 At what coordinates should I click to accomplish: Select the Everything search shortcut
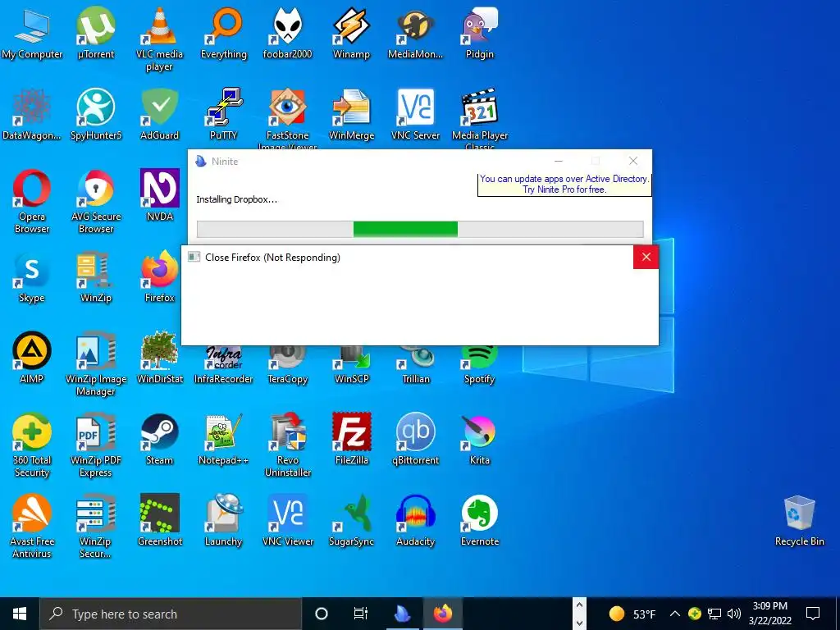tap(223, 33)
